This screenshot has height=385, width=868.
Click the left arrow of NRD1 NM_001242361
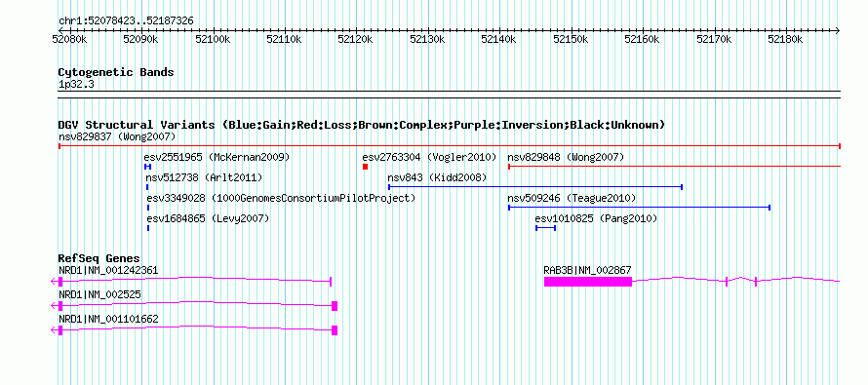[x=55, y=282]
